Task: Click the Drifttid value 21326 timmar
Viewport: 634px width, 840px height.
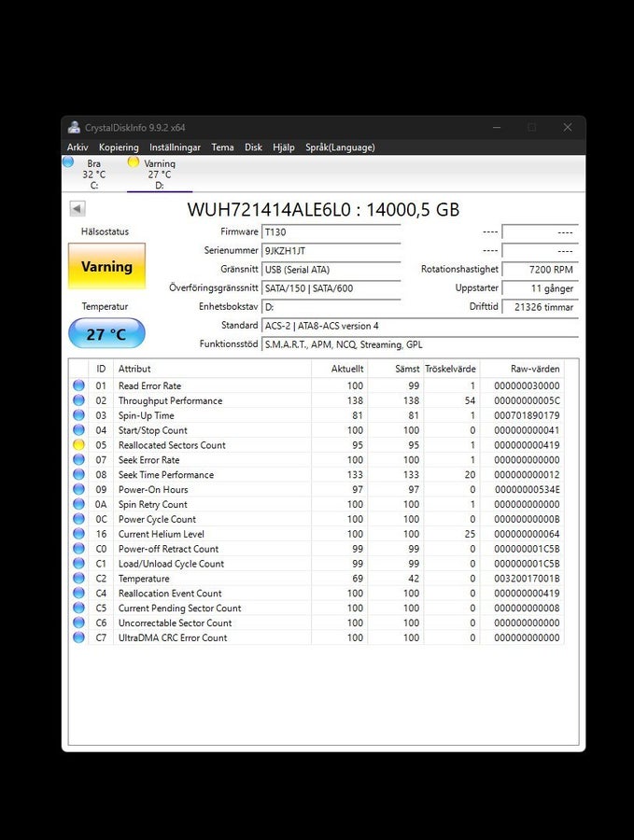Action: pos(541,307)
